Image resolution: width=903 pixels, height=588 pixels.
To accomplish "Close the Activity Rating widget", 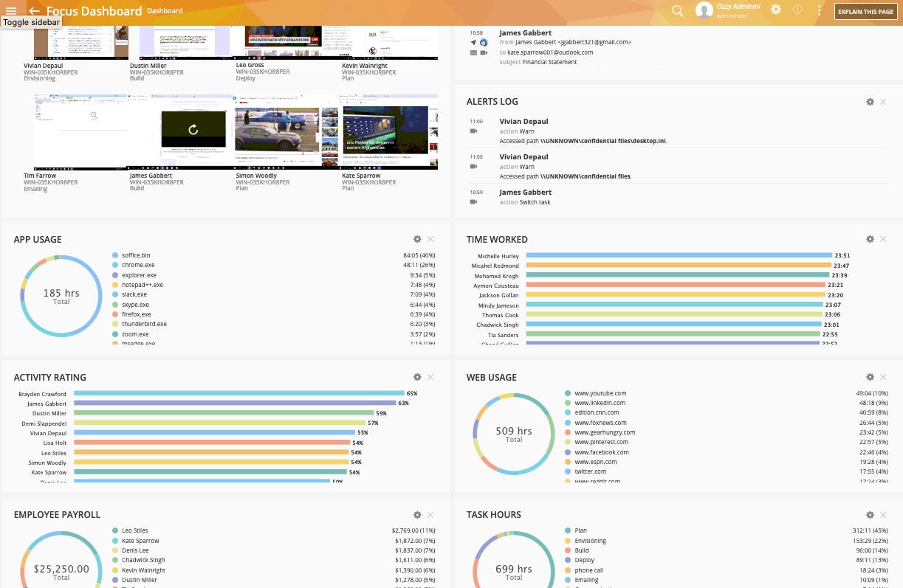I will (x=430, y=377).
